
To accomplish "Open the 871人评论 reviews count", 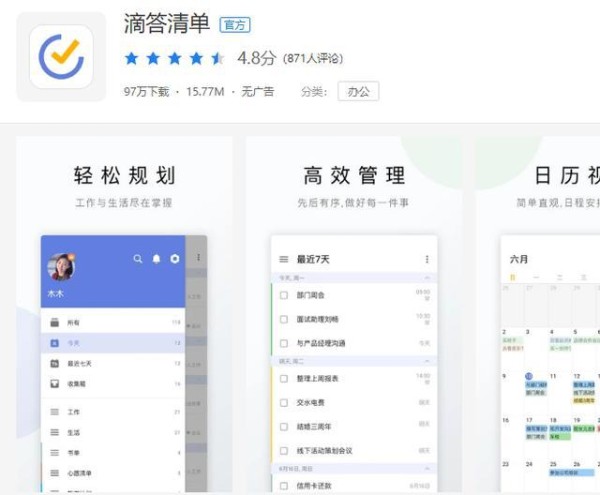I will click(313, 58).
